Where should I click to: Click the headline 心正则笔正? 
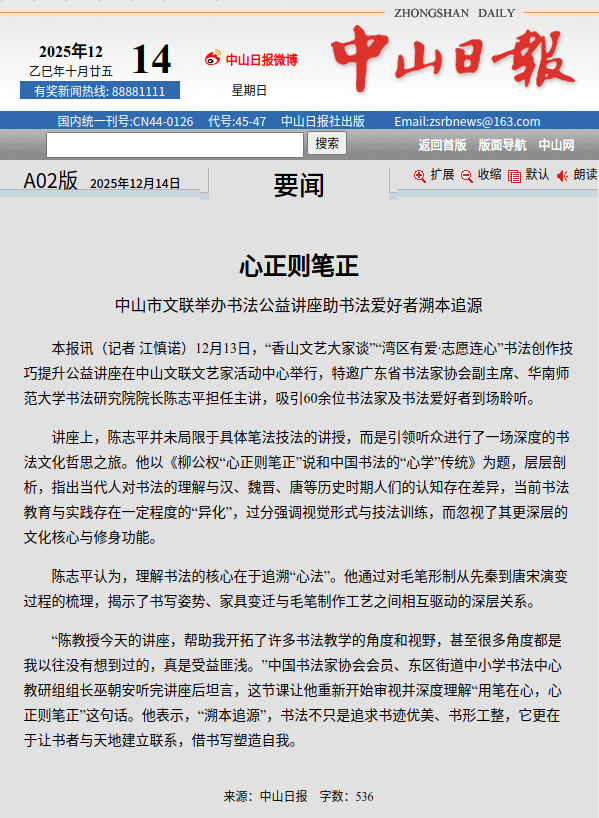(x=299, y=266)
